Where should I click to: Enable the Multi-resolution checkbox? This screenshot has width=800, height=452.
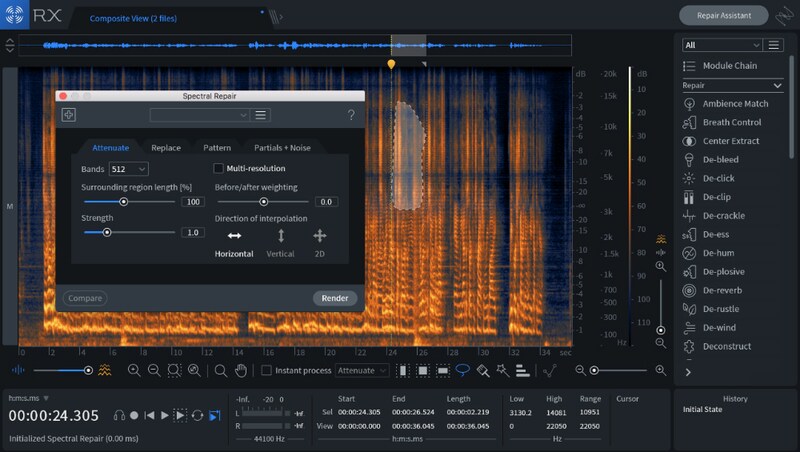[218, 168]
